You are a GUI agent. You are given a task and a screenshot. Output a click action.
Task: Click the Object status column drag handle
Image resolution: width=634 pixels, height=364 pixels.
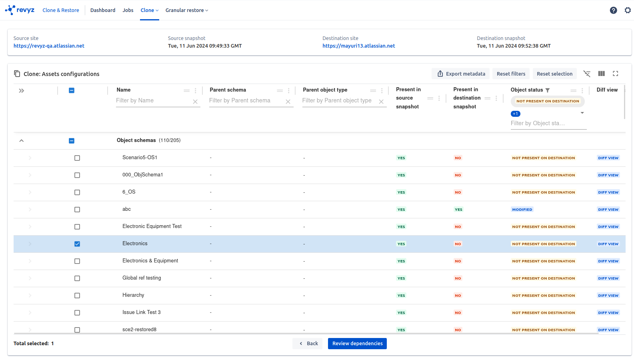tap(574, 91)
